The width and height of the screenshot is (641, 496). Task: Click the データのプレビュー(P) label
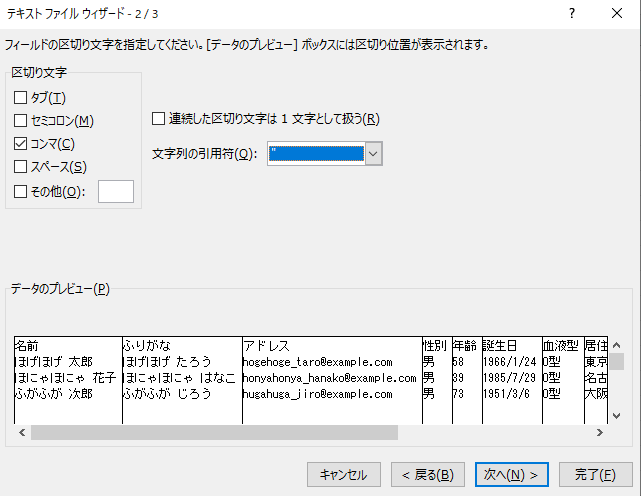(60, 289)
